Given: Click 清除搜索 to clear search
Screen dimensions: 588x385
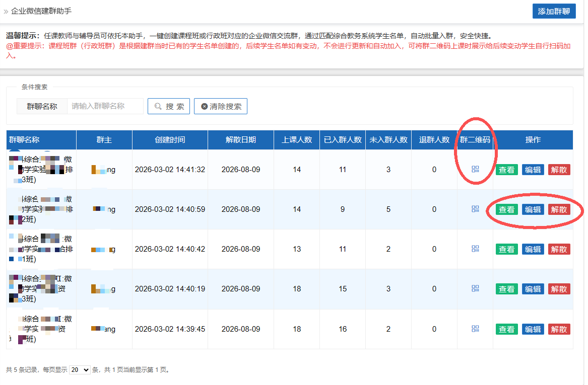Looking at the screenshot, I should pyautogui.click(x=221, y=106).
